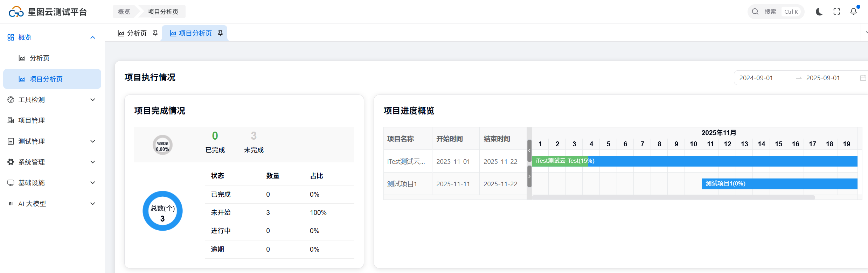Select 分析页 in the sidebar menu
868x273 pixels.
click(39, 58)
